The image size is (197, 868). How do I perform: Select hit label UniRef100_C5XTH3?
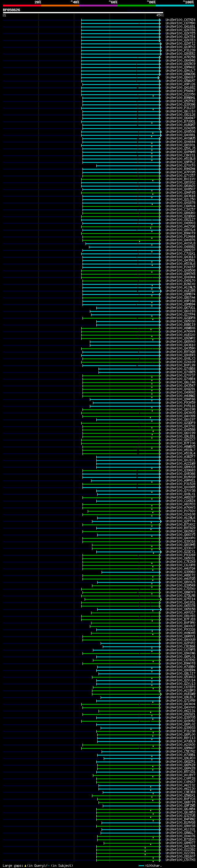tap(180, 860)
